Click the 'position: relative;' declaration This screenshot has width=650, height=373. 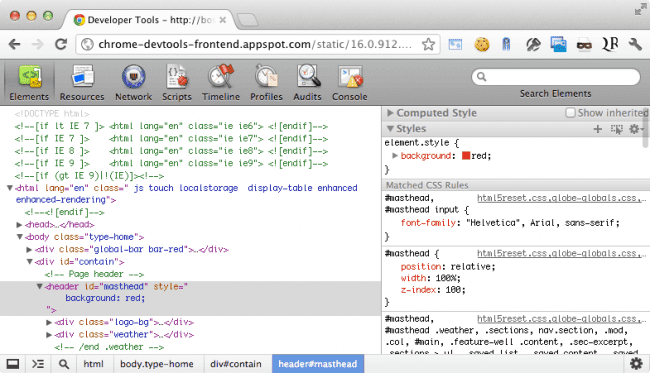[x=448, y=266]
